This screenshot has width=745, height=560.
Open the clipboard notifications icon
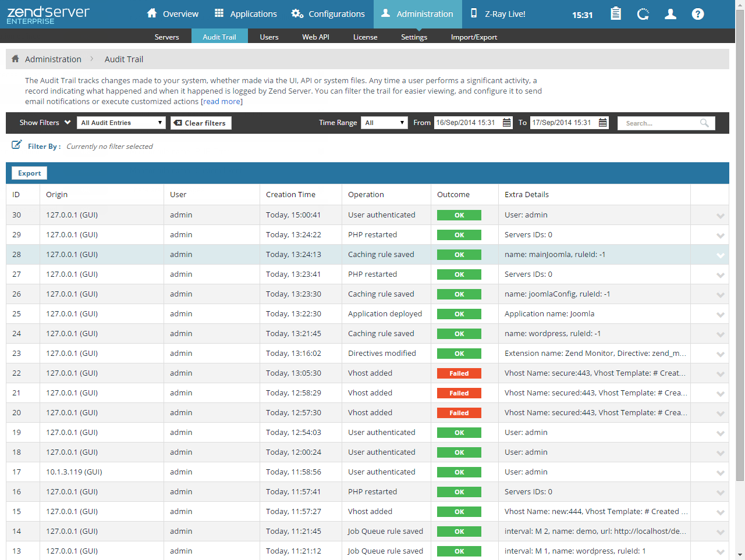click(x=615, y=14)
